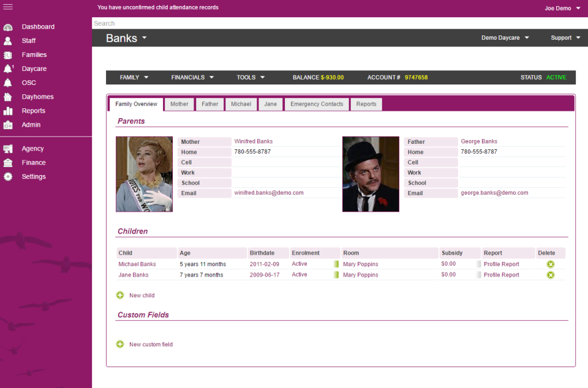Screen dimensions: 588x388
Task: Switch to the Mother tab
Action: (x=179, y=104)
